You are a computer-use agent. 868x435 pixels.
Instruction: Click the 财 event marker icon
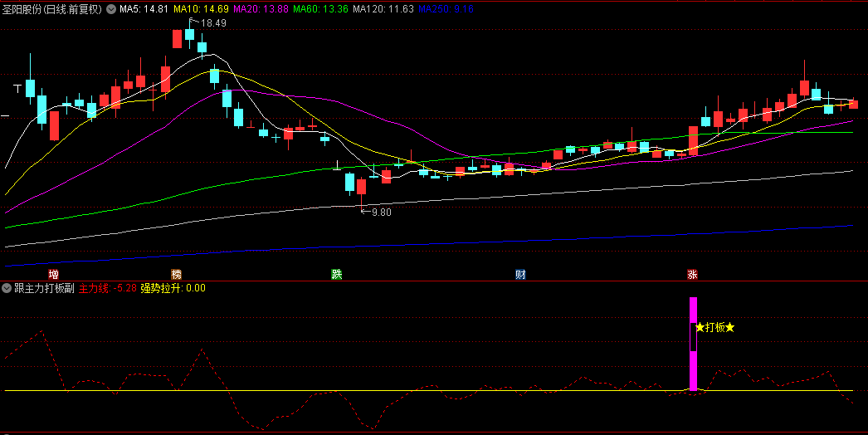[520, 274]
